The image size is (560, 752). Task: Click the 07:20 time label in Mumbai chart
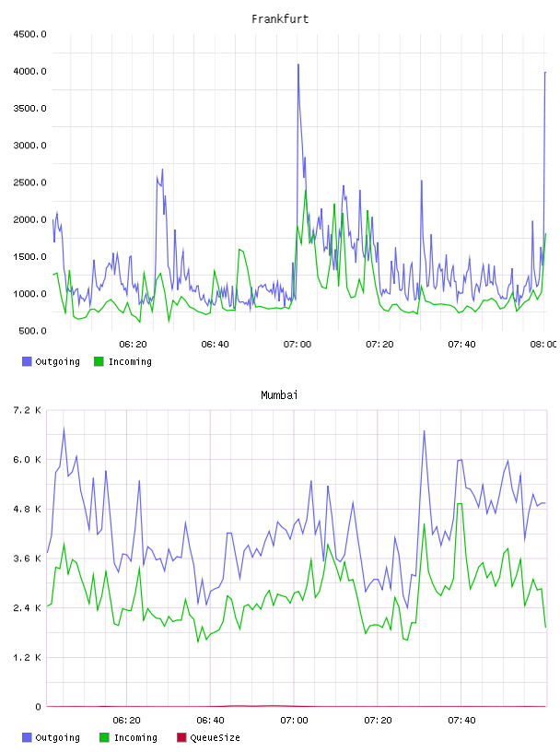click(378, 721)
